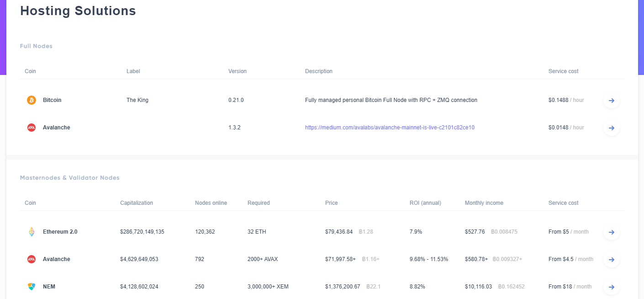Click the 32 ETH requirement
The height and width of the screenshot is (299, 644).
[257, 232]
